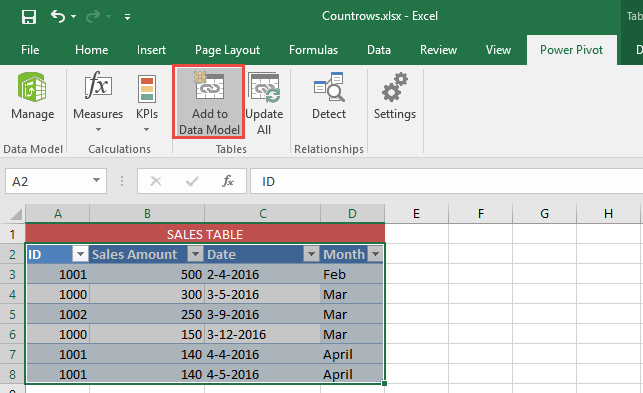The width and height of the screenshot is (643, 393).
Task: Switch to the Insert tab
Action: [x=151, y=50]
